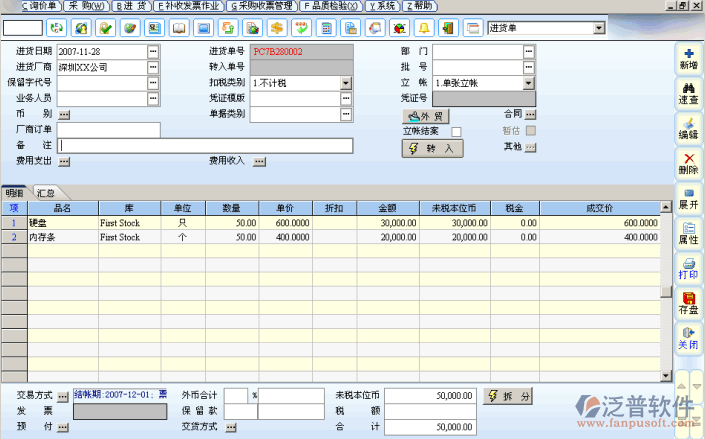This screenshot has width=705, height=439.
Task: Click the 展开 (Expand) sidebar icon
Action: pyautogui.click(x=688, y=197)
